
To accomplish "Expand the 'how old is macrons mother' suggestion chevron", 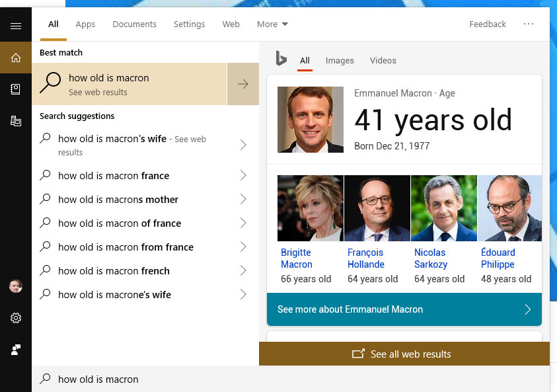I will pos(243,199).
